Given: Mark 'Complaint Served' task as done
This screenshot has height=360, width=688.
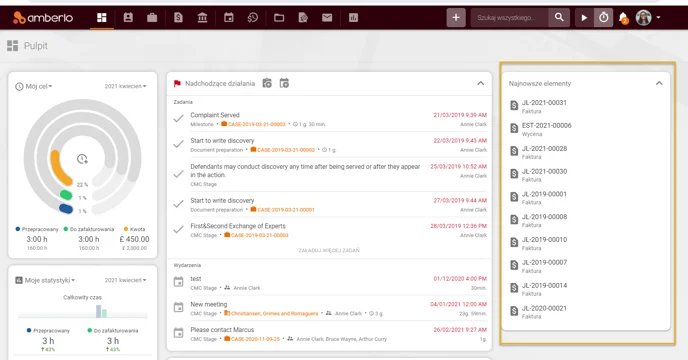Looking at the screenshot, I should [178, 119].
